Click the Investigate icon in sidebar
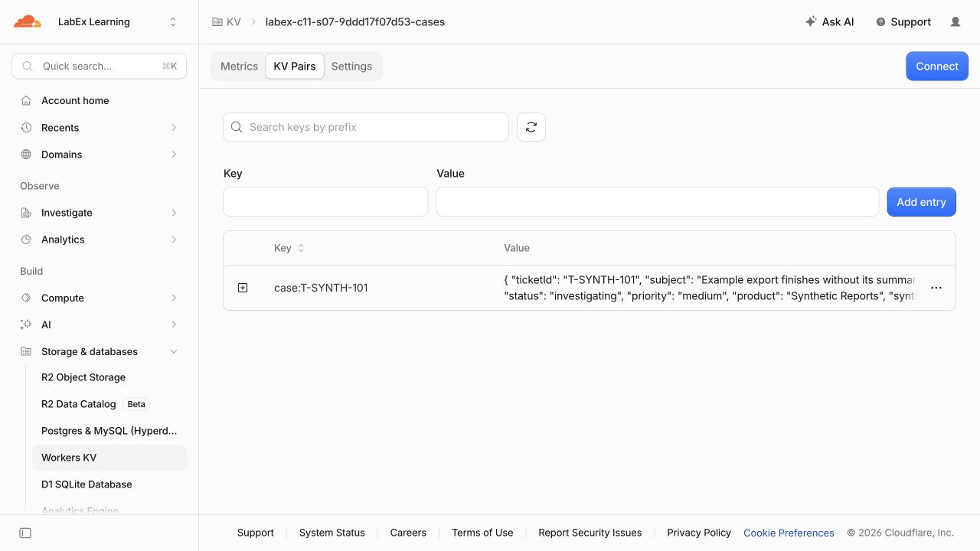Viewport: 980px width, 551px height. click(x=26, y=213)
